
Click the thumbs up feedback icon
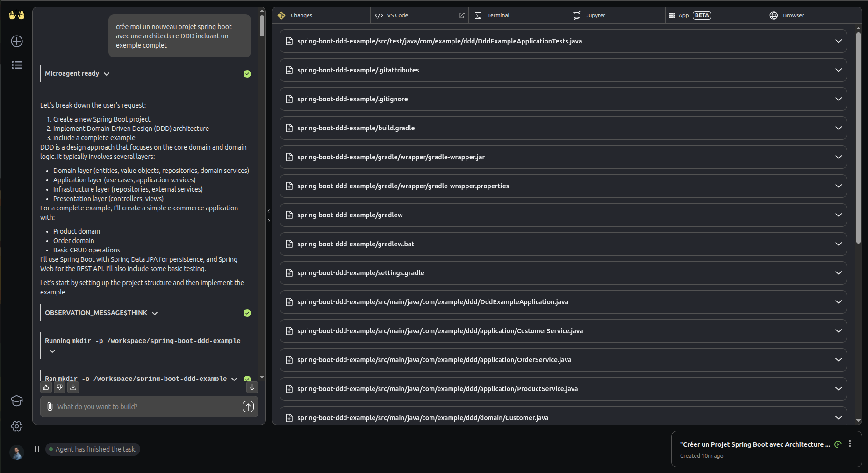(x=46, y=387)
